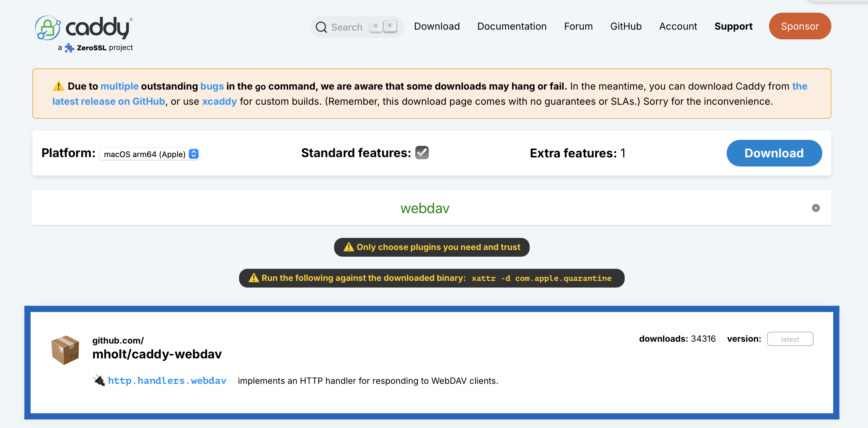Click the cardboard package box icon
This screenshot has height=428, width=868.
(65, 350)
